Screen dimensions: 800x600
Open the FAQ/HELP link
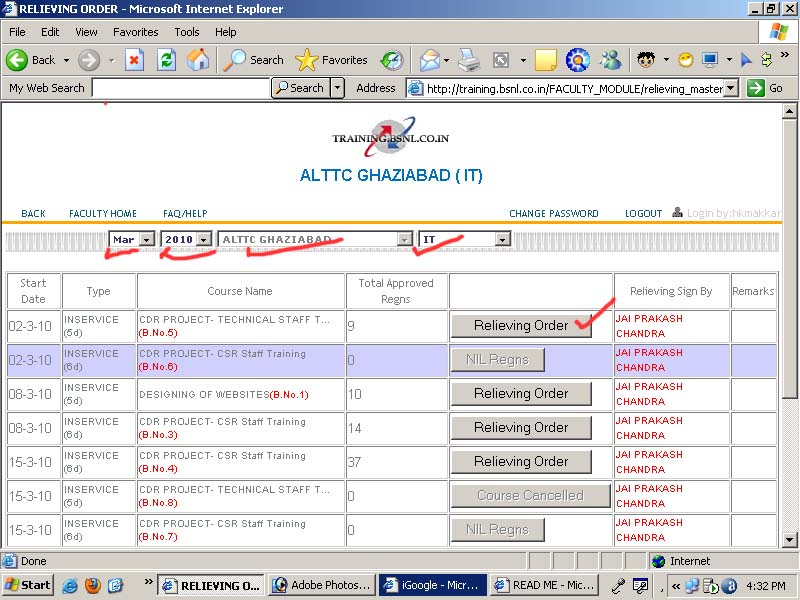click(x=185, y=213)
